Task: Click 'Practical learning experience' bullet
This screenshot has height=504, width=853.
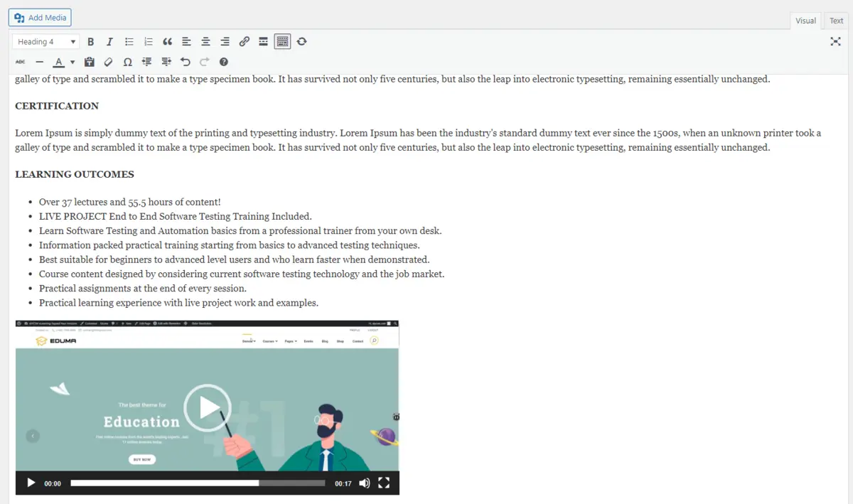Action: (x=178, y=303)
